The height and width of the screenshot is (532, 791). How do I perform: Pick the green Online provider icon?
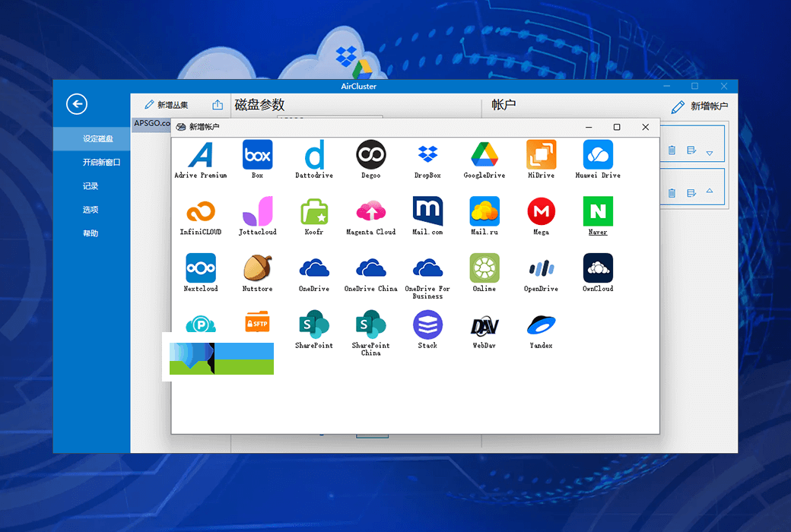click(484, 274)
